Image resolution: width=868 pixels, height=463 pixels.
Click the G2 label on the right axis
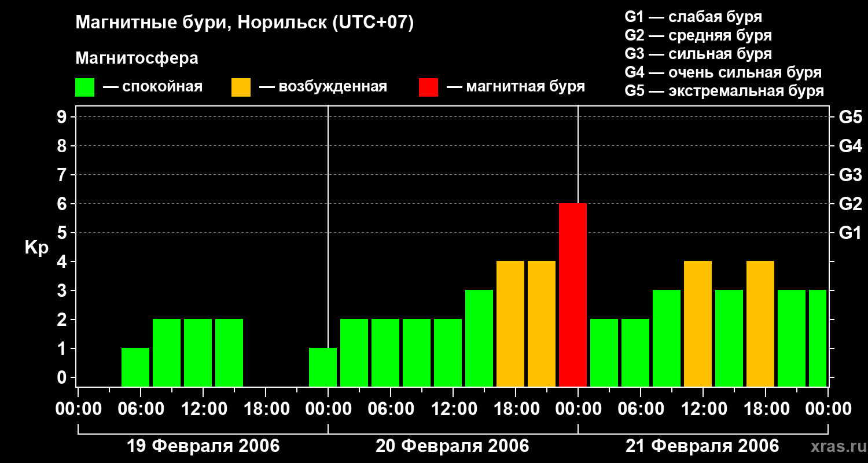click(x=850, y=204)
